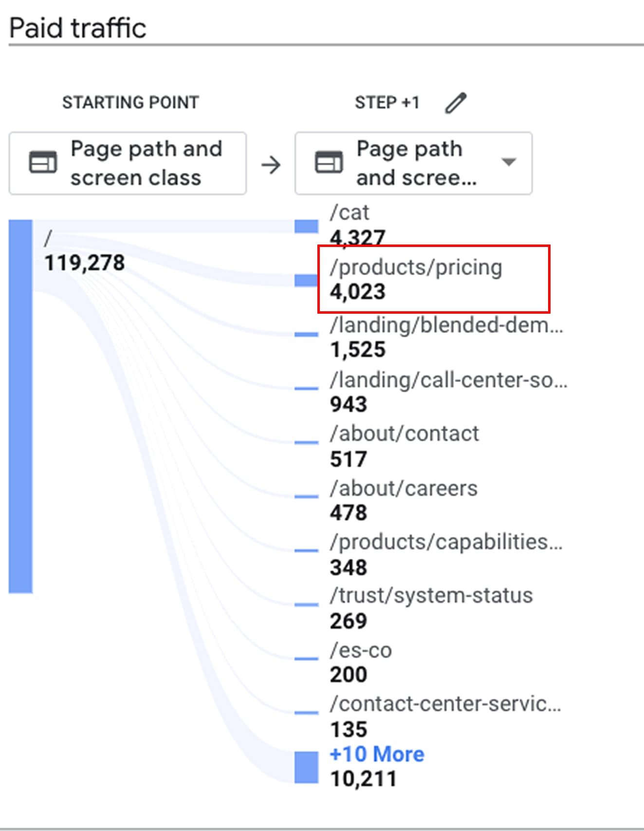Click the /about/careers node
The height and width of the screenshot is (831, 644).
point(404,488)
